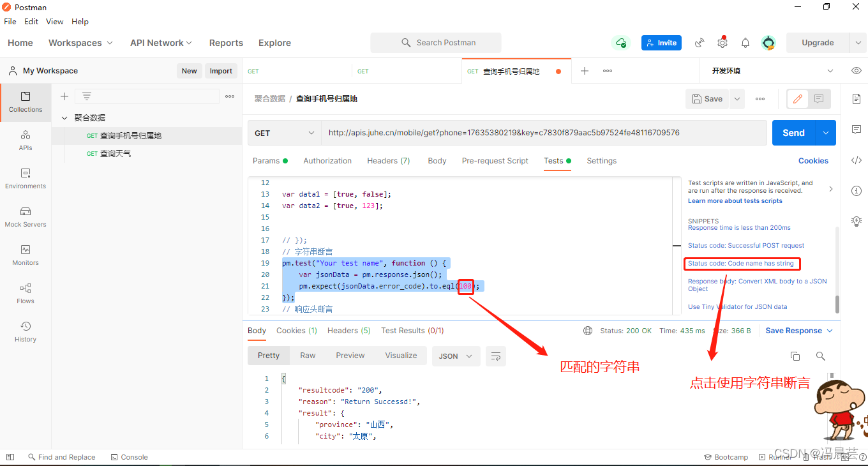This screenshot has height=466, width=868.
Task: Click the request URL field
Action: pos(544,133)
